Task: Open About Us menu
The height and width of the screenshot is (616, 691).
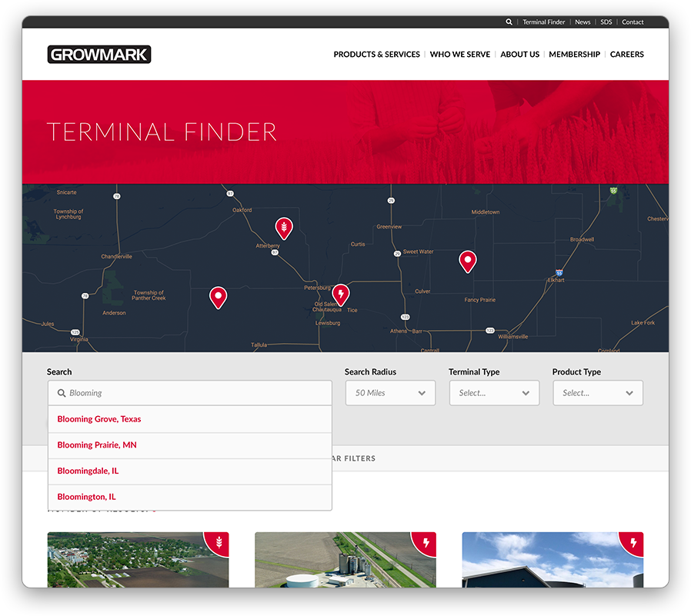Action: tap(519, 54)
